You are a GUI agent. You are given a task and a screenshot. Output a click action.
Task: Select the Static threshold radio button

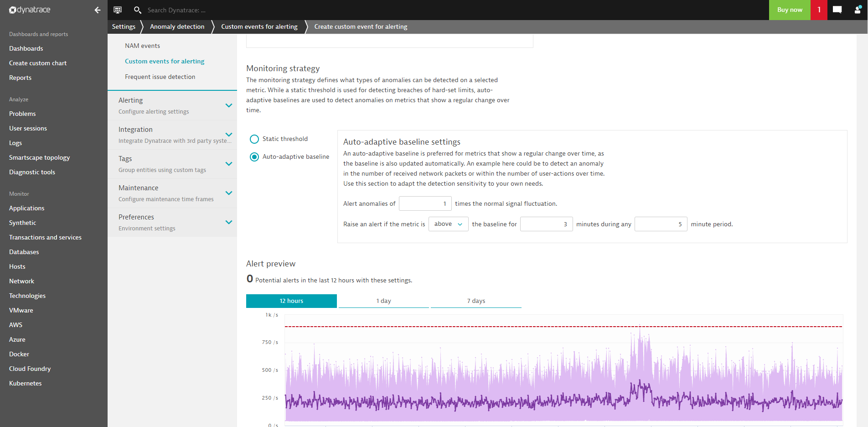click(254, 139)
